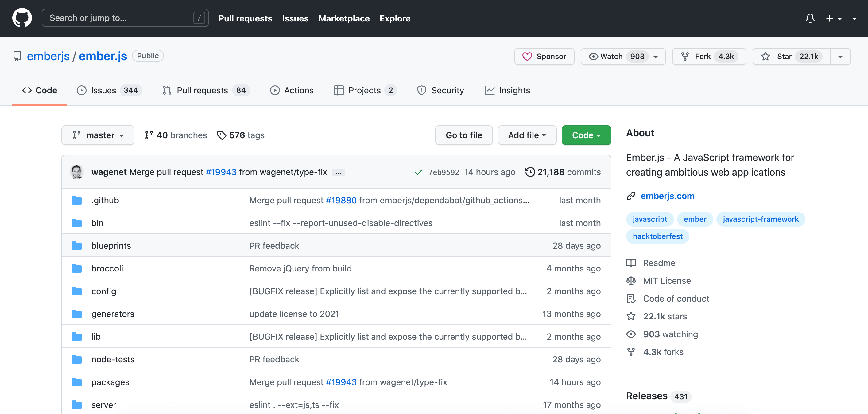The image size is (868, 414).
Task: View the 21,188 commits history
Action: pos(563,172)
